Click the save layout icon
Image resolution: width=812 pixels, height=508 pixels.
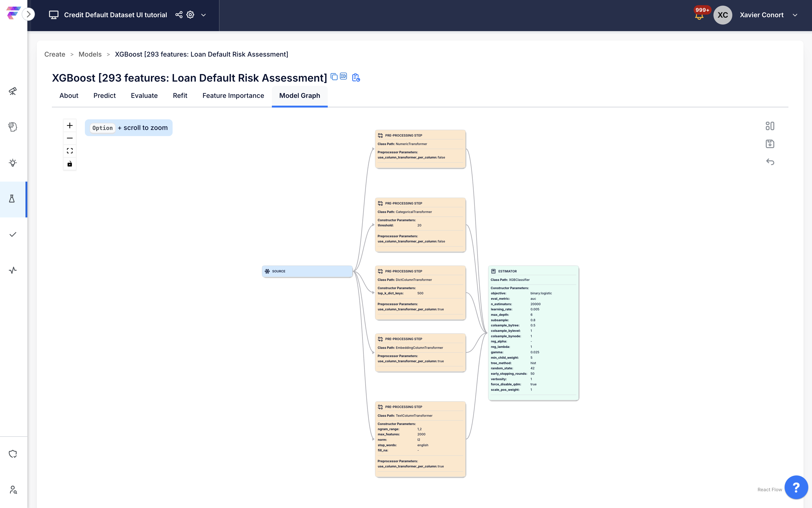coord(770,144)
